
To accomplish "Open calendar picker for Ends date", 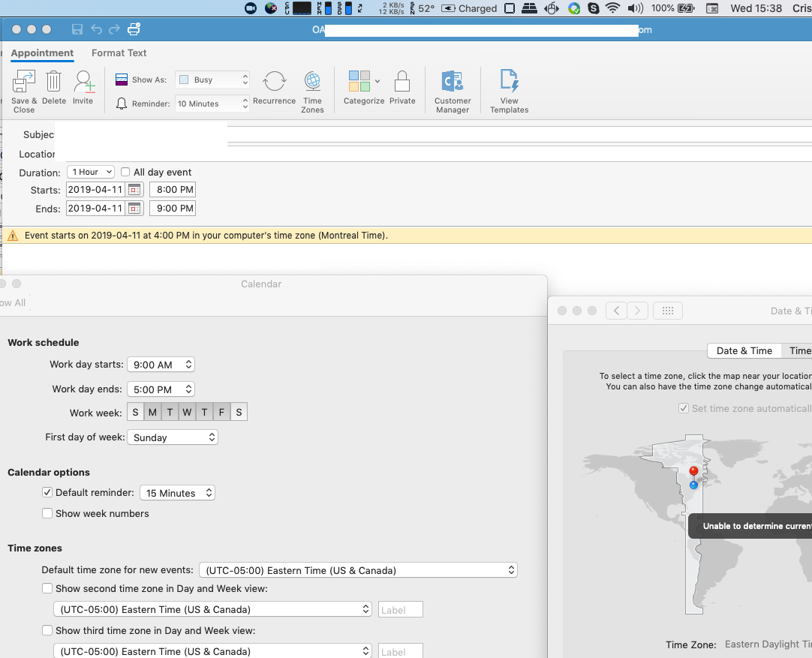I will pos(134,208).
